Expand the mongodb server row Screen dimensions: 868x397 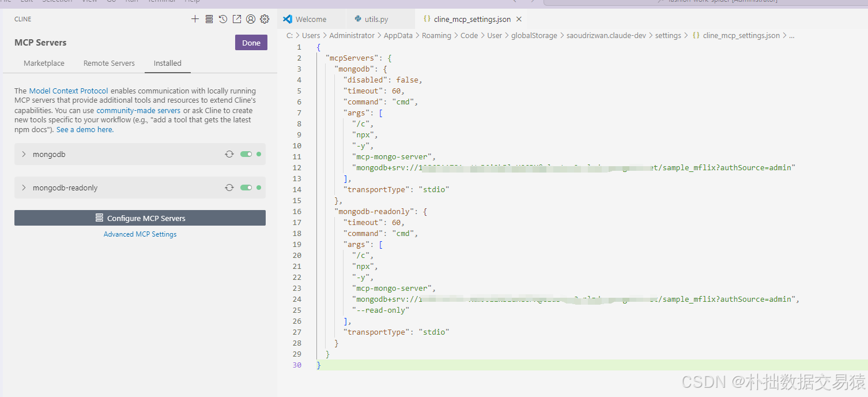[140, 154]
